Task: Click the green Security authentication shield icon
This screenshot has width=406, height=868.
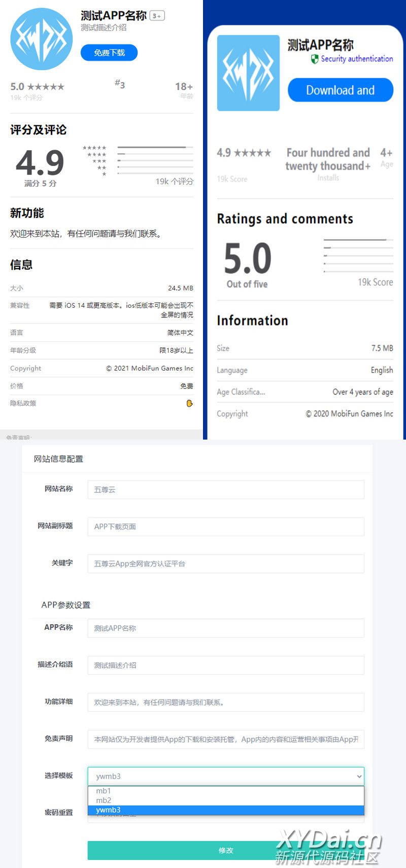Action: pyautogui.click(x=315, y=59)
